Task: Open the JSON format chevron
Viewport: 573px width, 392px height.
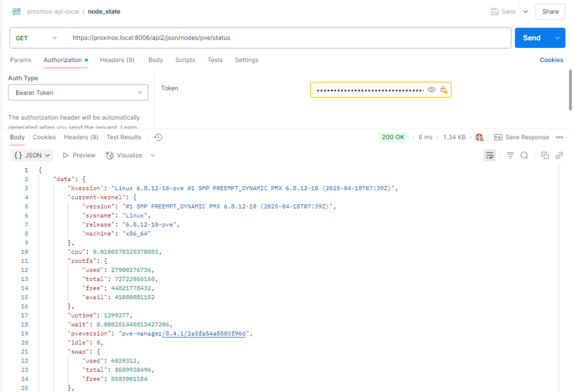Action: pos(48,155)
